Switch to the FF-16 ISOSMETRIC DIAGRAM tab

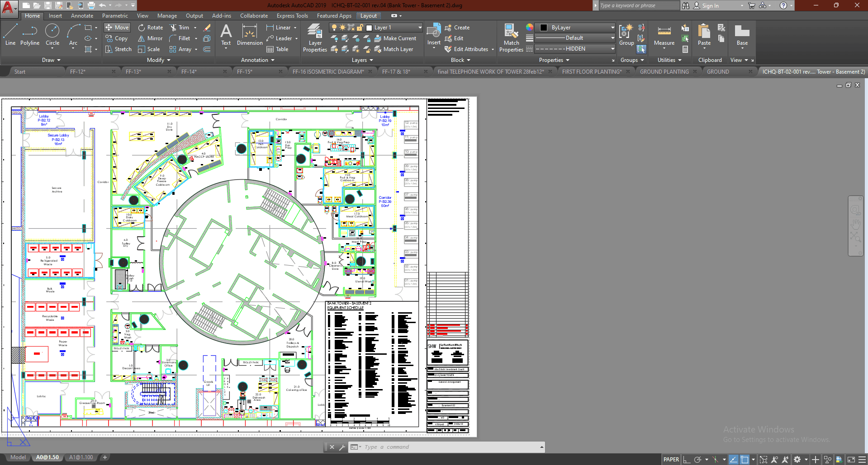(328, 72)
